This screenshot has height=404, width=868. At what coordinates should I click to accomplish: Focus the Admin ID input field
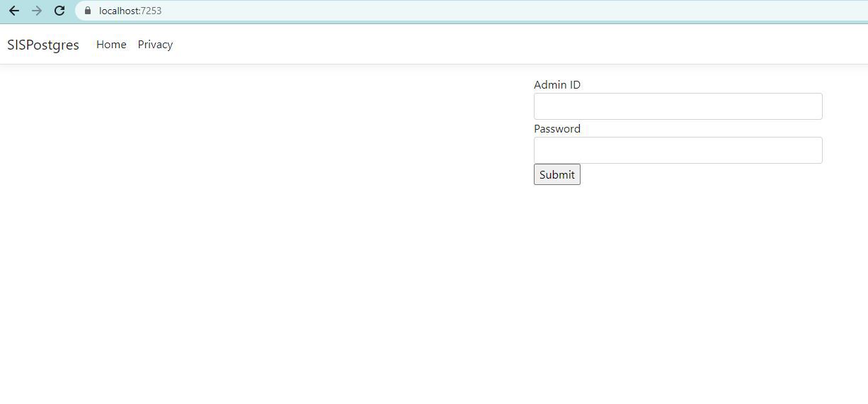(678, 106)
